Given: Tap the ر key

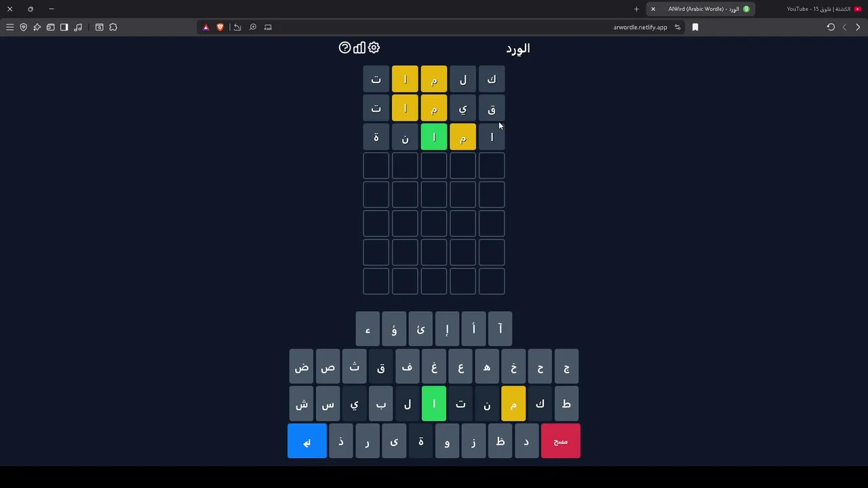Looking at the screenshot, I should (x=368, y=441).
